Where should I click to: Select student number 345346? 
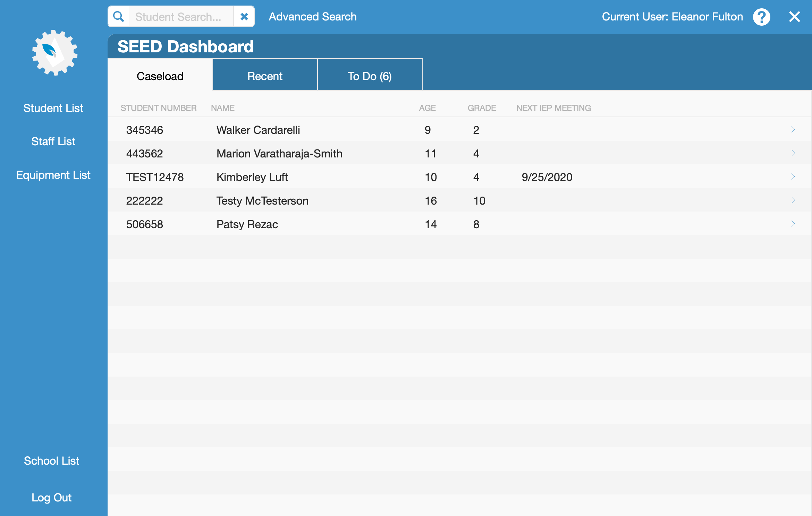pos(145,130)
